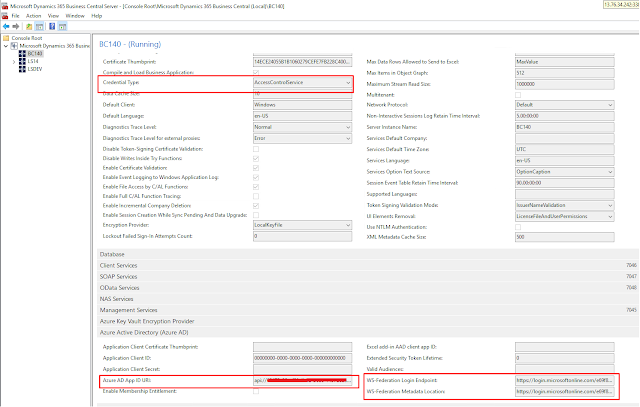Toggle Enable Session Creation While Sync Pending checkbox
640x407 pixels.
256,215
